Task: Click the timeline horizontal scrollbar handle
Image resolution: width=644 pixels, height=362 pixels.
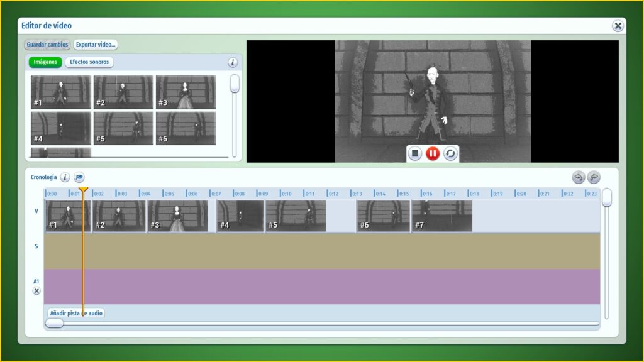Action: pyautogui.click(x=54, y=324)
